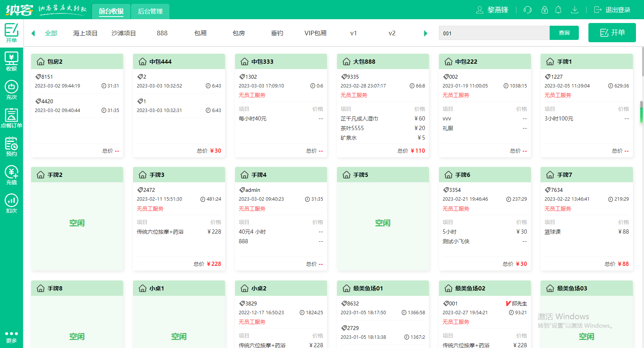
Task: Select the v1 category tab
Action: (353, 33)
